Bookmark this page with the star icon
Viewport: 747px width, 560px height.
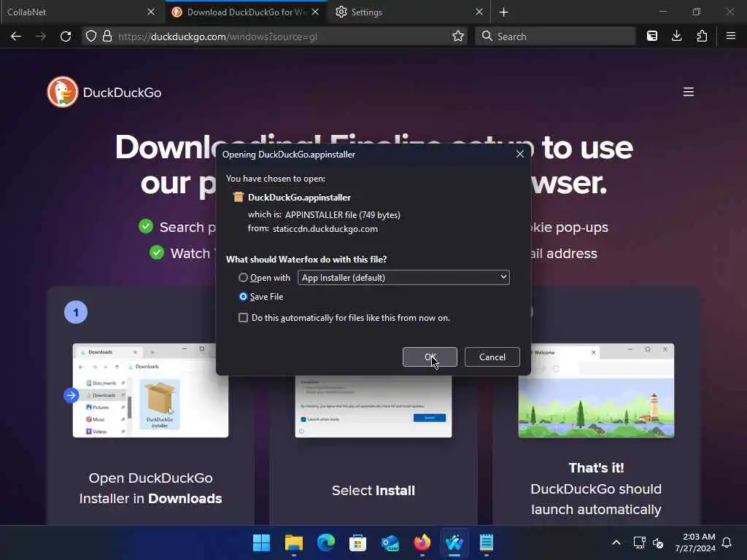pos(458,36)
